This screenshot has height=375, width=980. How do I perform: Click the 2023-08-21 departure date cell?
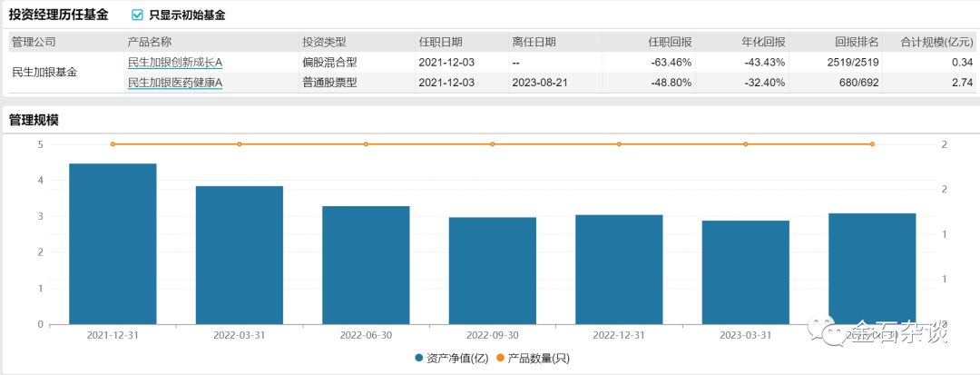click(538, 83)
